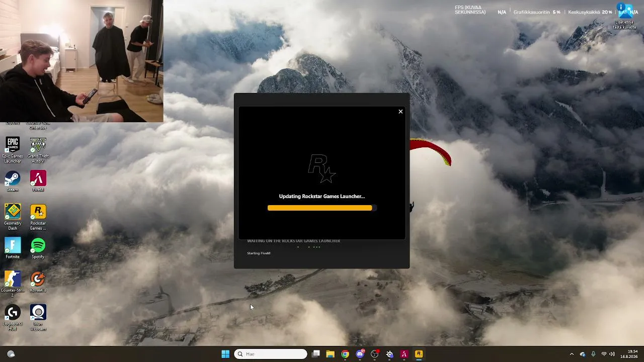This screenshot has width=644, height=362.
Task: Expand the hidden tray icons chevron
Action: pos(572,354)
